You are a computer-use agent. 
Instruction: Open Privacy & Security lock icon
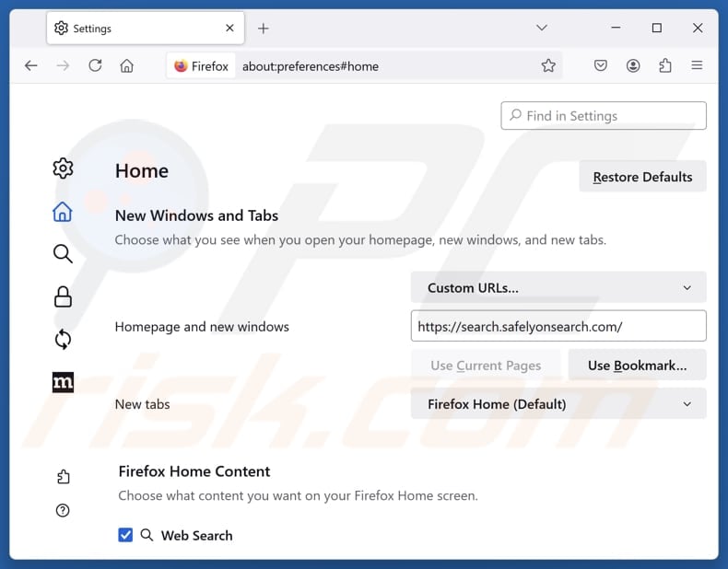coord(63,296)
